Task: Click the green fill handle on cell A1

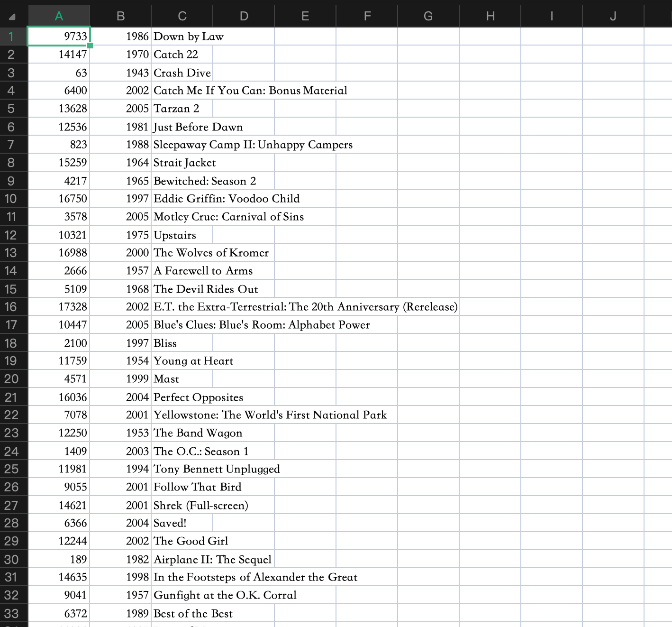Action: 90,46
